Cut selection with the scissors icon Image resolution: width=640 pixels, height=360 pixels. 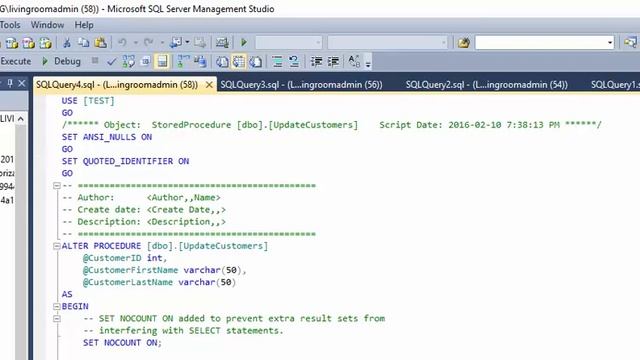pos(67,42)
